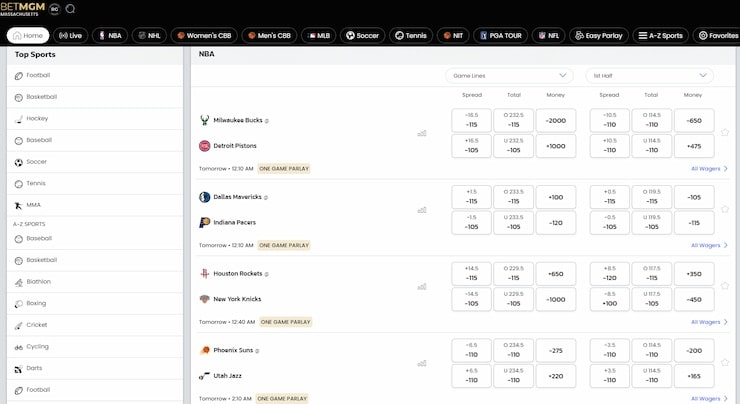
Task: Open the Home tab
Action: coord(28,35)
